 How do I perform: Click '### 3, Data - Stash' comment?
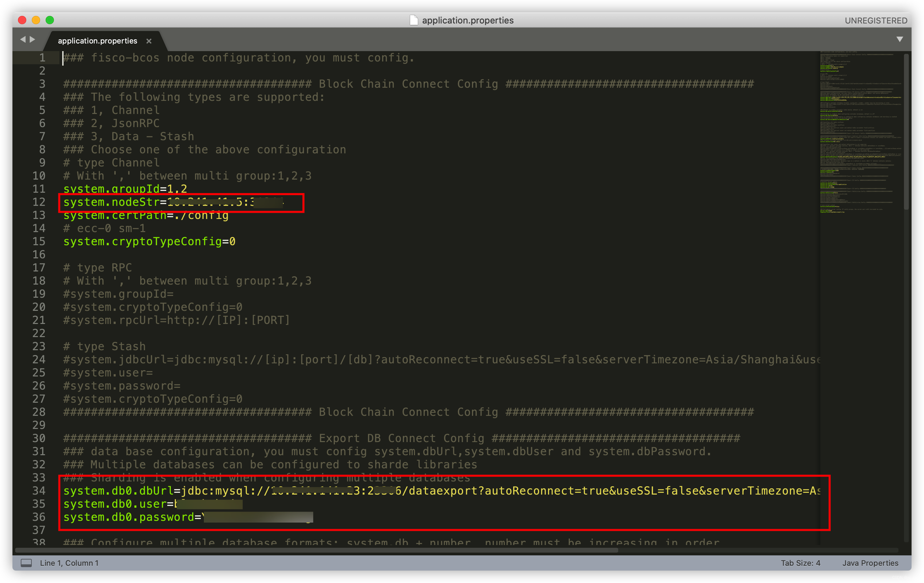point(129,136)
